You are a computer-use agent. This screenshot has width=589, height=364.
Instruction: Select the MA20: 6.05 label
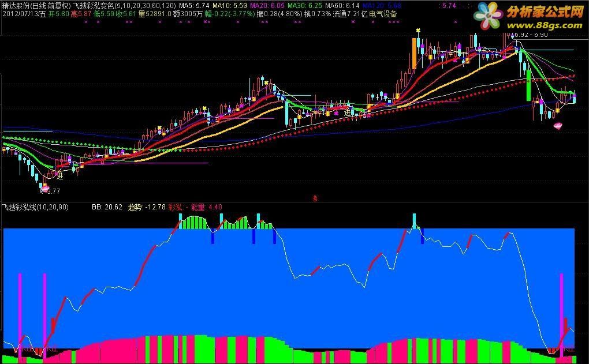(x=267, y=6)
